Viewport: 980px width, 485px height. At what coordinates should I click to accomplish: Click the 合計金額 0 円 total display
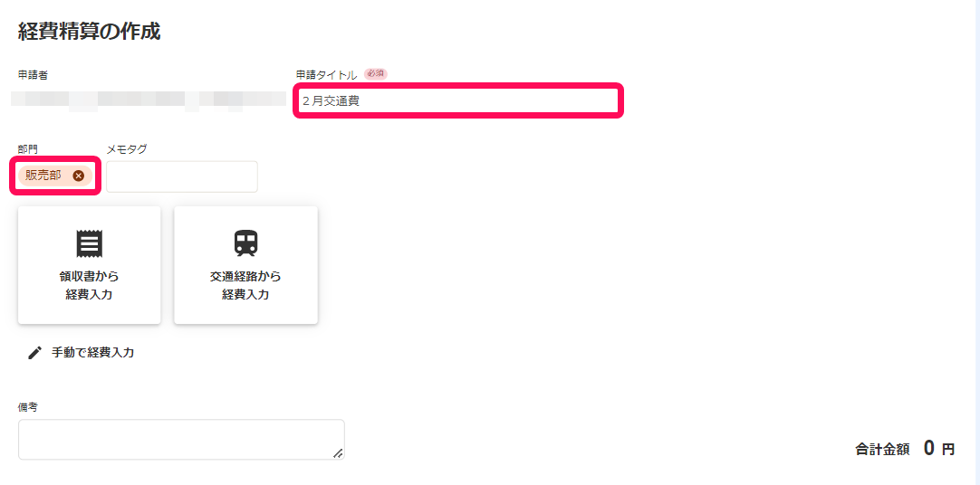[x=905, y=448]
